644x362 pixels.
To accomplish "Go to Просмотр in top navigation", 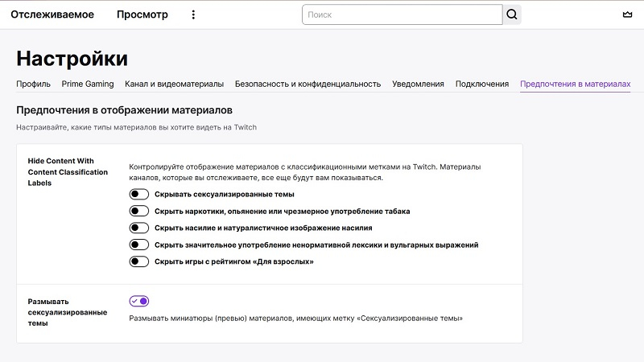I will (x=142, y=14).
